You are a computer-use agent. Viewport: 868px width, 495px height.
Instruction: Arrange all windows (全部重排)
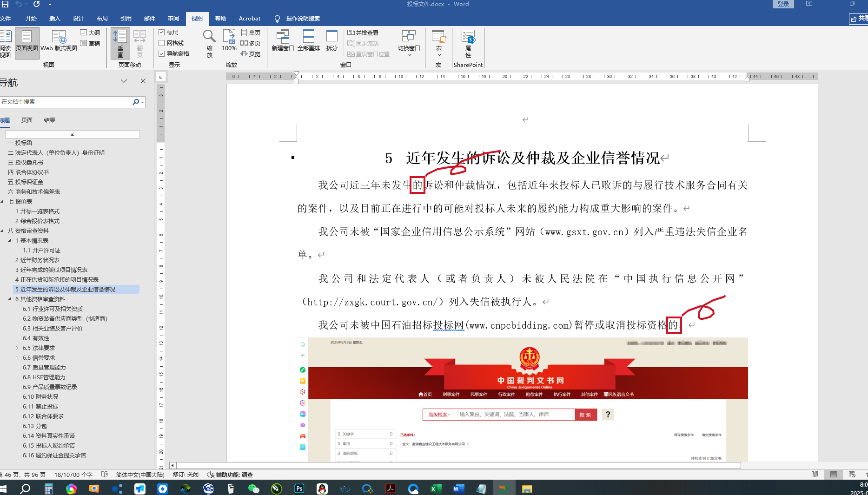pyautogui.click(x=309, y=41)
